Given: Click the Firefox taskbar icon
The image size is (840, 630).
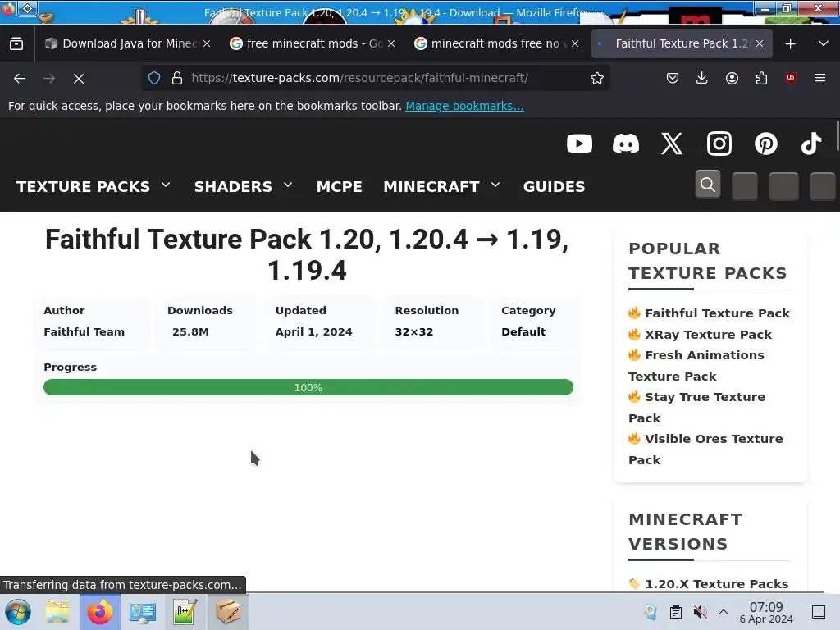Looking at the screenshot, I should [x=100, y=612].
